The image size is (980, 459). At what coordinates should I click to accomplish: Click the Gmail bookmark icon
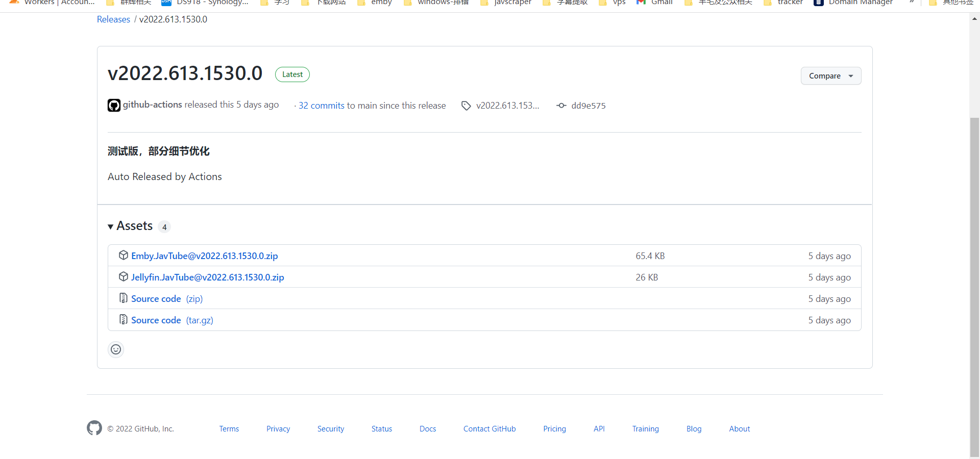coord(641,2)
